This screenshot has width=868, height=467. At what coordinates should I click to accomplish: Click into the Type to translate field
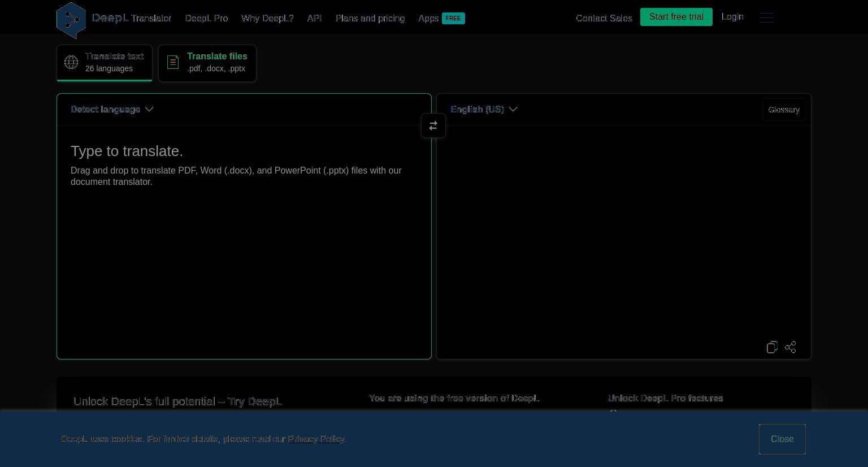click(x=244, y=242)
